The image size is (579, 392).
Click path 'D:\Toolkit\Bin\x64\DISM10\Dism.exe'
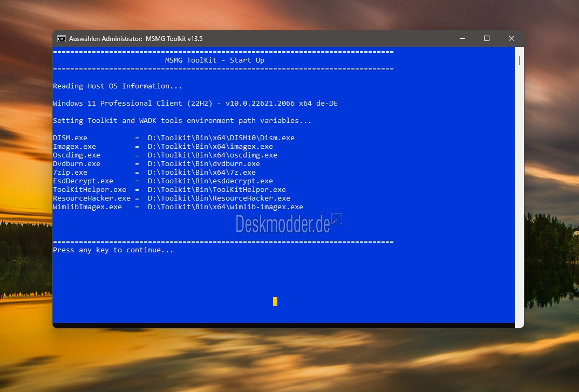(x=221, y=137)
